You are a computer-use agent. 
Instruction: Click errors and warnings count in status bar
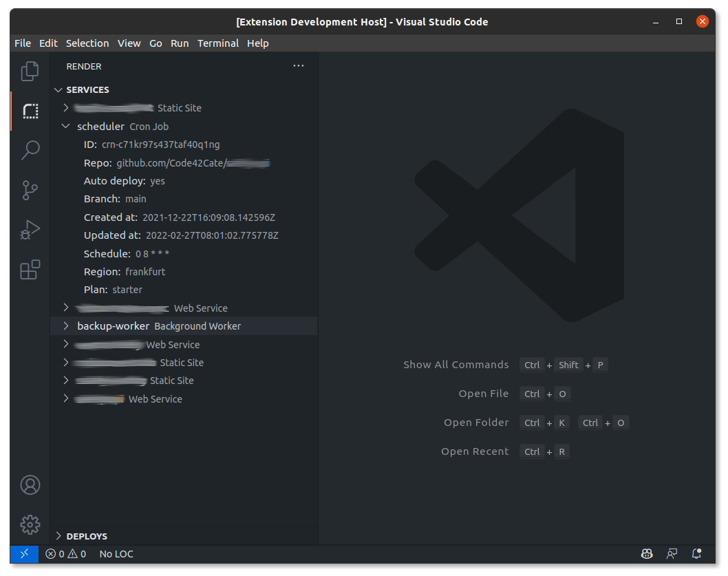65,554
